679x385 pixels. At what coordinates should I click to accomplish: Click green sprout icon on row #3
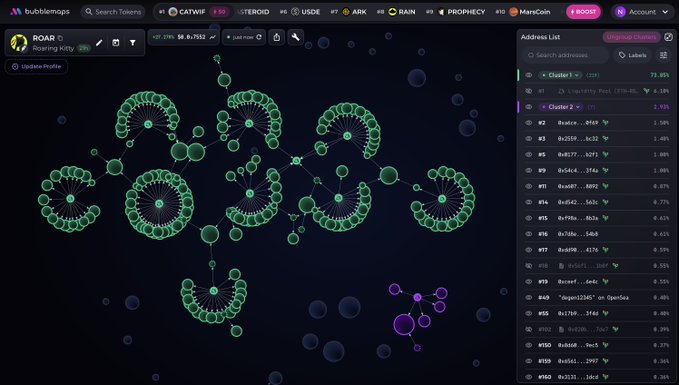point(605,139)
